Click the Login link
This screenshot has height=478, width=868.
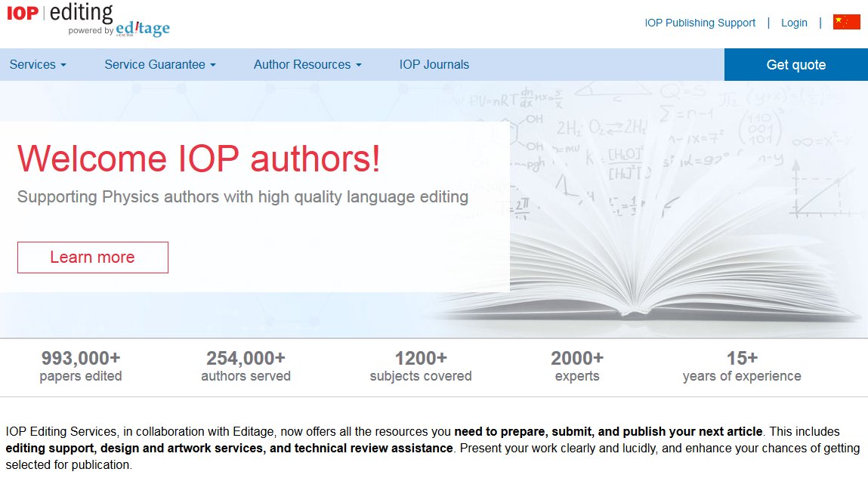click(794, 23)
